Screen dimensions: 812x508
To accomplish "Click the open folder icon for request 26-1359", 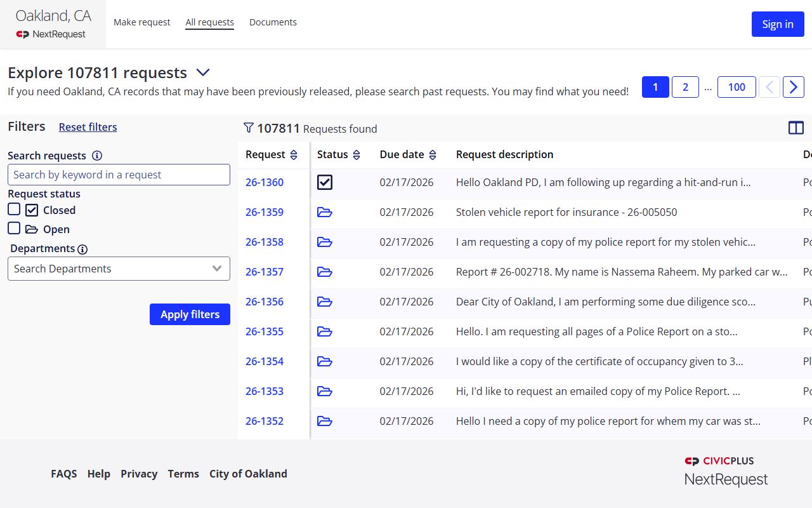I will (x=325, y=212).
